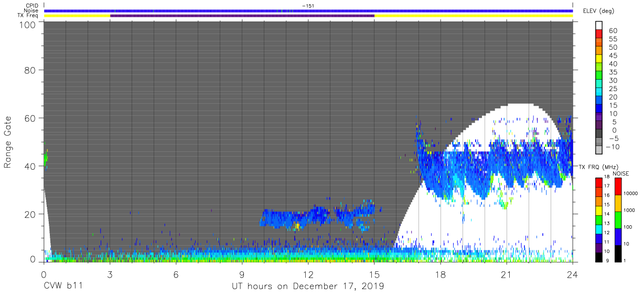This screenshot has height=297, width=644.
Task: Click the Noise row label at top left
Action: click(x=32, y=10)
